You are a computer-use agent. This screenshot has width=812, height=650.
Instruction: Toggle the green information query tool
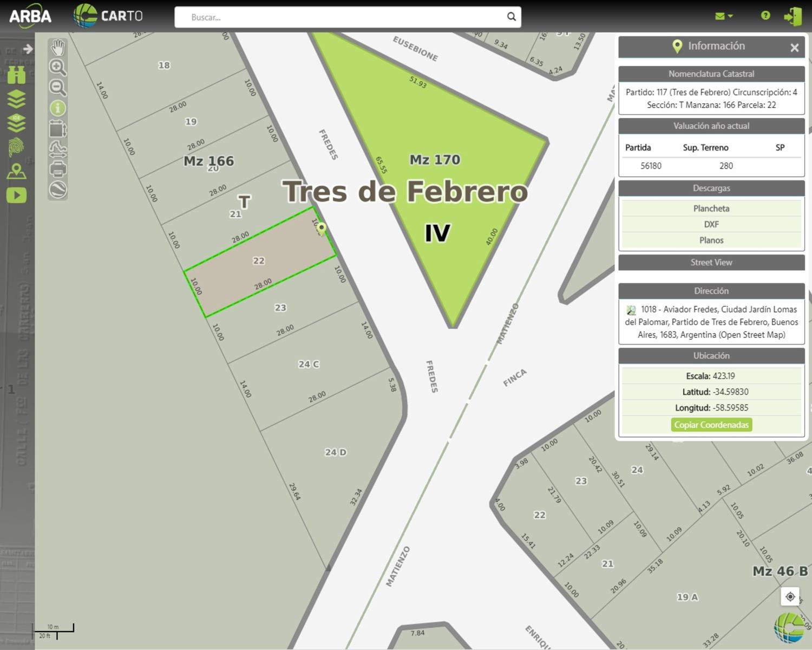tap(58, 108)
